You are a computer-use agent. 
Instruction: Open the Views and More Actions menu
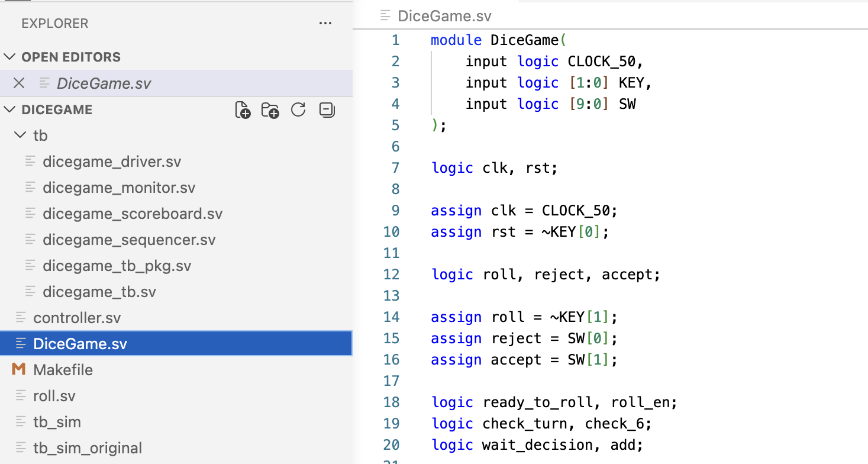(325, 23)
